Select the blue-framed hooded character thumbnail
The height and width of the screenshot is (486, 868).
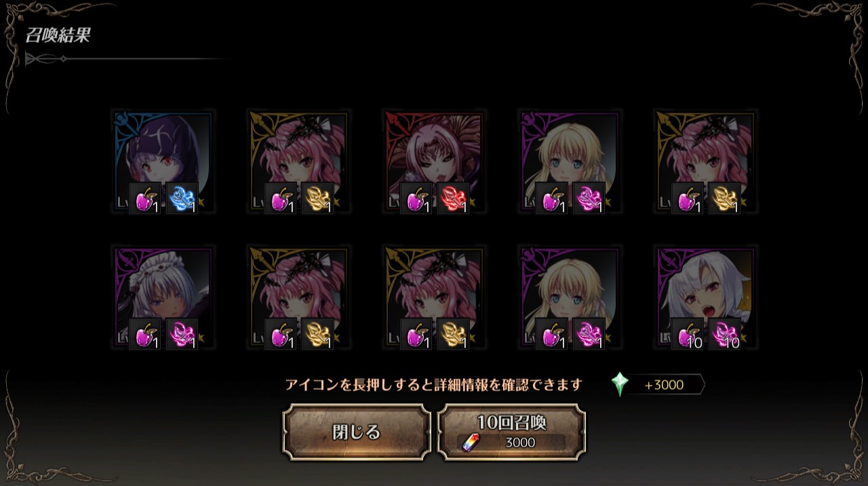pyautogui.click(x=163, y=163)
